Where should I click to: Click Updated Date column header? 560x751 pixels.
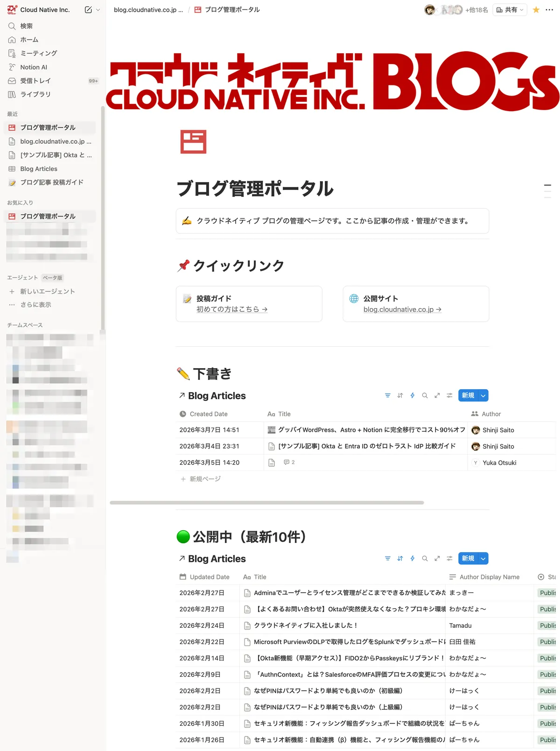coord(204,577)
